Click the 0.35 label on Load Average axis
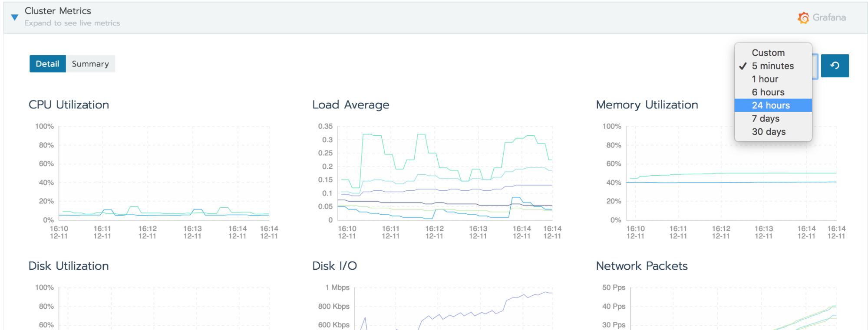Image resolution: width=868 pixels, height=330 pixels. click(325, 126)
